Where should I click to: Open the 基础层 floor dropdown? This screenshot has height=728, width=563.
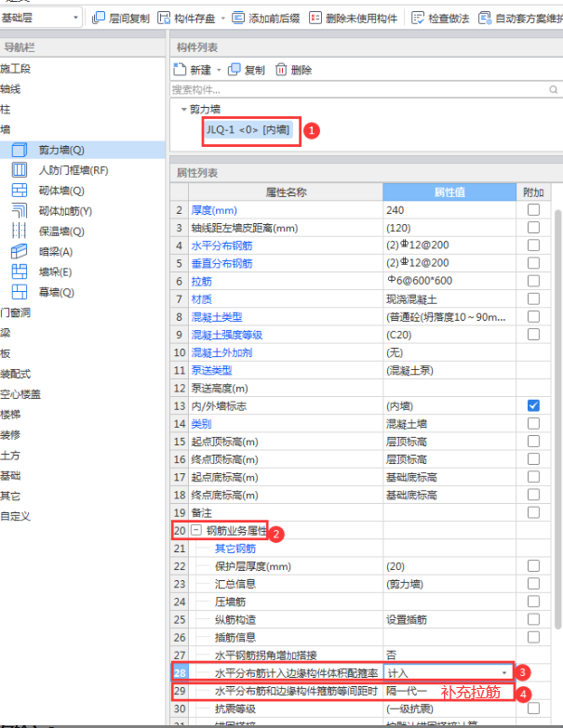[x=75, y=18]
